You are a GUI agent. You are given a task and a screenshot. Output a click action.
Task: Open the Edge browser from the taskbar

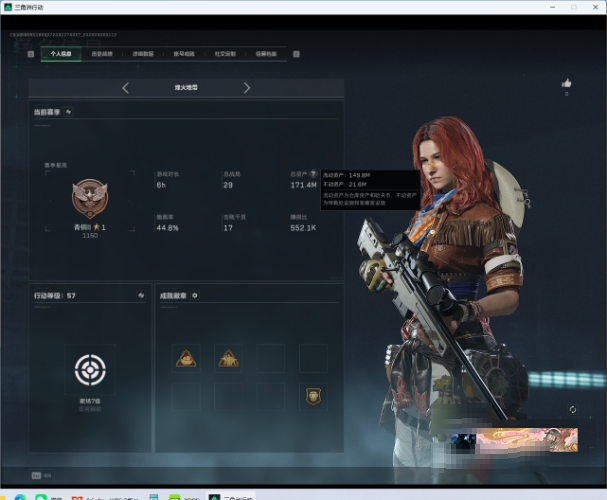coord(20,497)
